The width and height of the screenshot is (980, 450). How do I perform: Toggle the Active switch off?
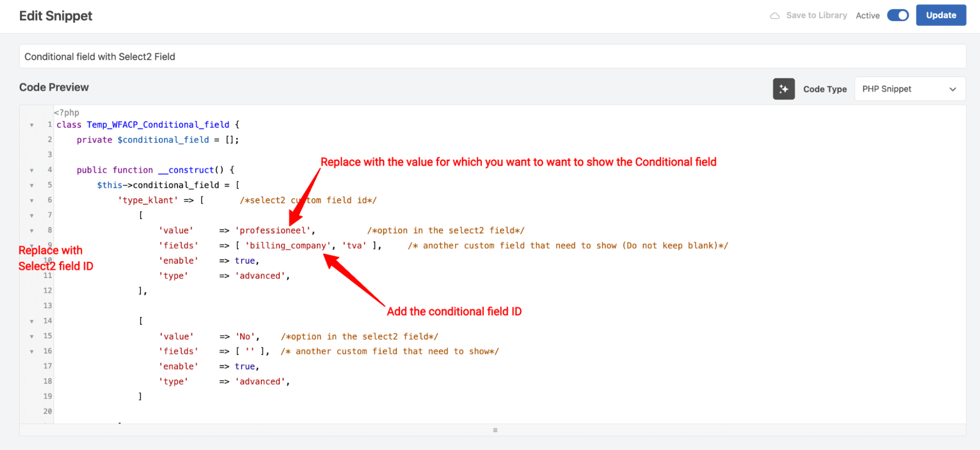pyautogui.click(x=898, y=15)
